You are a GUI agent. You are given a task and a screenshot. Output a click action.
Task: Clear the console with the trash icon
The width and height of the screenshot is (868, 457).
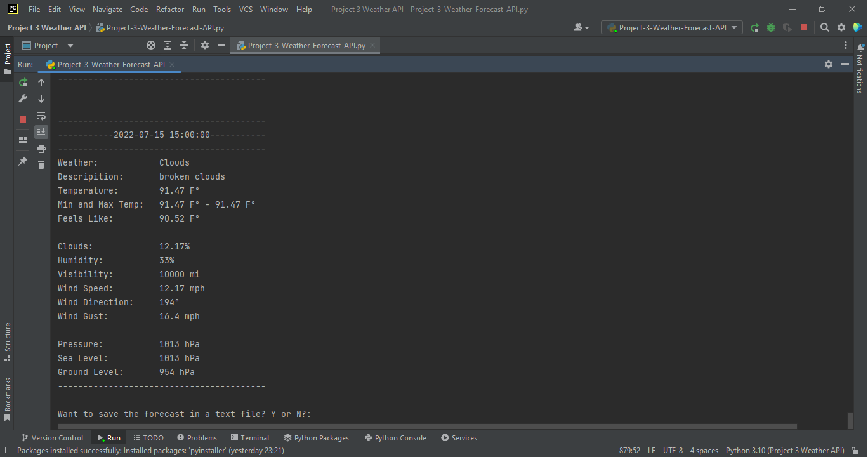[x=41, y=164]
